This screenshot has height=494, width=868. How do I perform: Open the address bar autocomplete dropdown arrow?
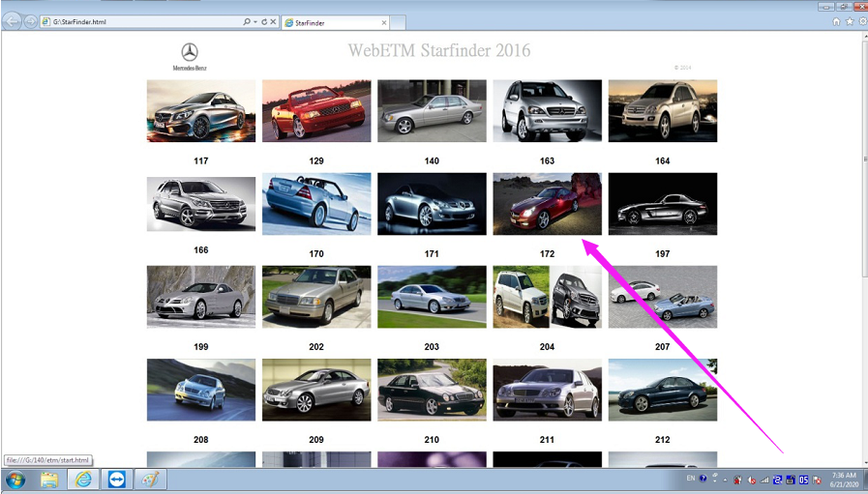click(255, 21)
